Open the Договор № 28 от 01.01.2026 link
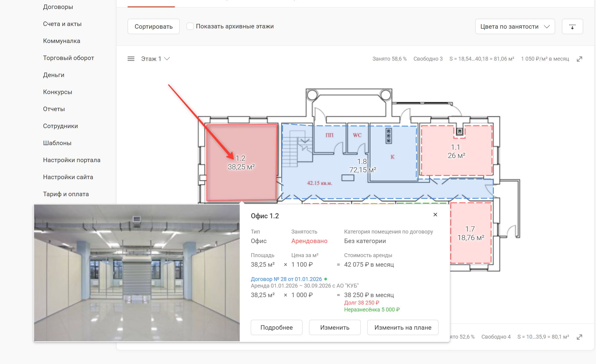Viewport: 596px width, 364px height. coord(286,279)
